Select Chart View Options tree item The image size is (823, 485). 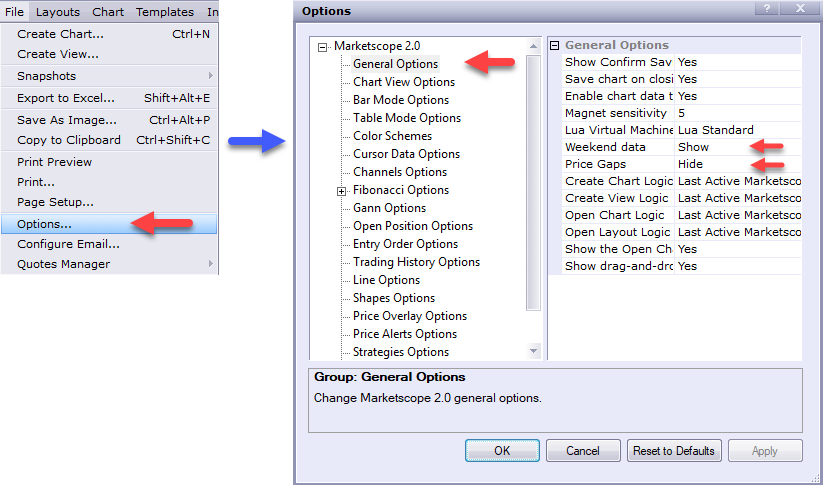(x=404, y=82)
